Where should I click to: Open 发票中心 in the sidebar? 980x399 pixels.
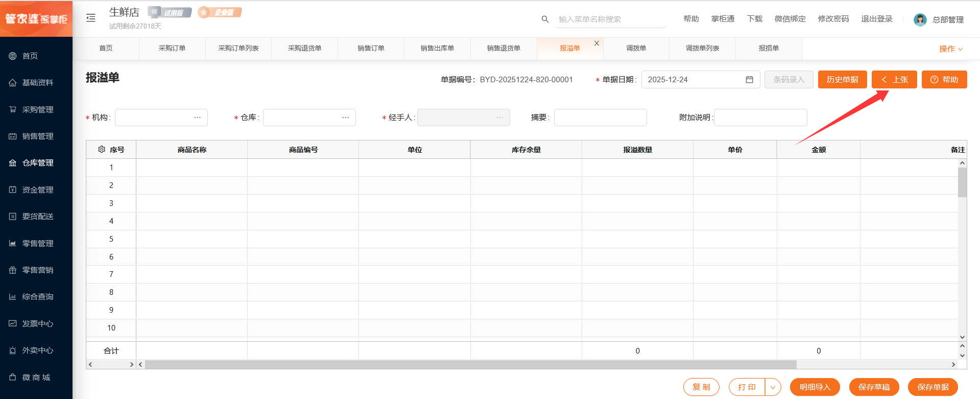pos(37,323)
